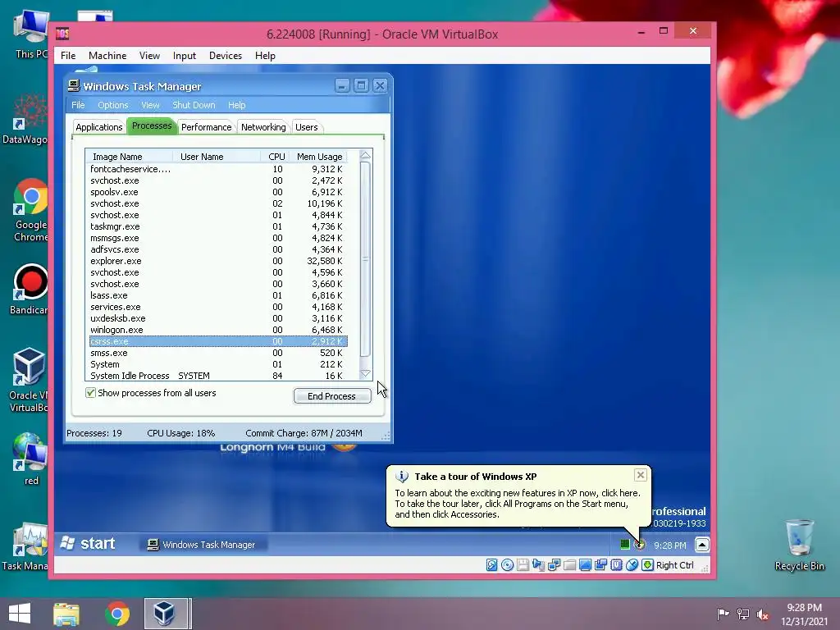Open the Windows 8 Start button
The width and height of the screenshot is (840, 630).
20,614
